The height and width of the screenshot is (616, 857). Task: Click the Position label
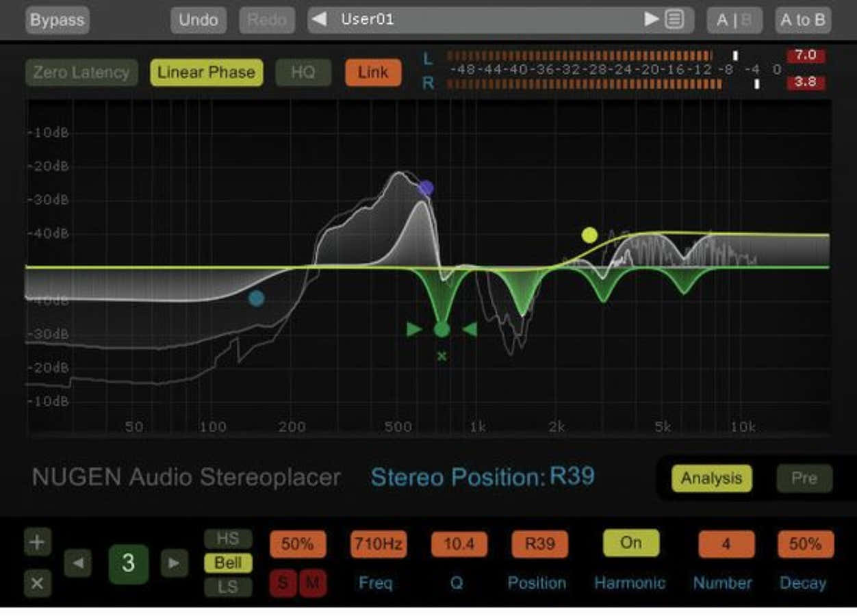(x=537, y=583)
